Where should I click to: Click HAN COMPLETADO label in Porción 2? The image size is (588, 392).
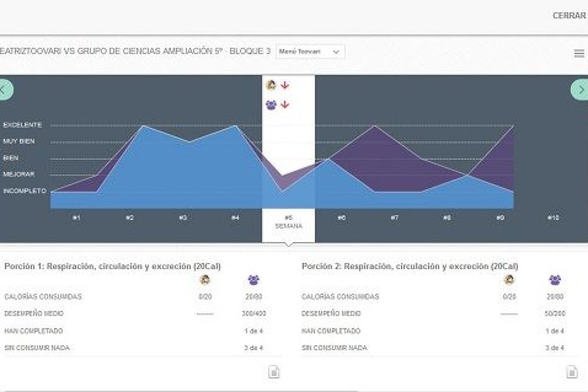331,331
